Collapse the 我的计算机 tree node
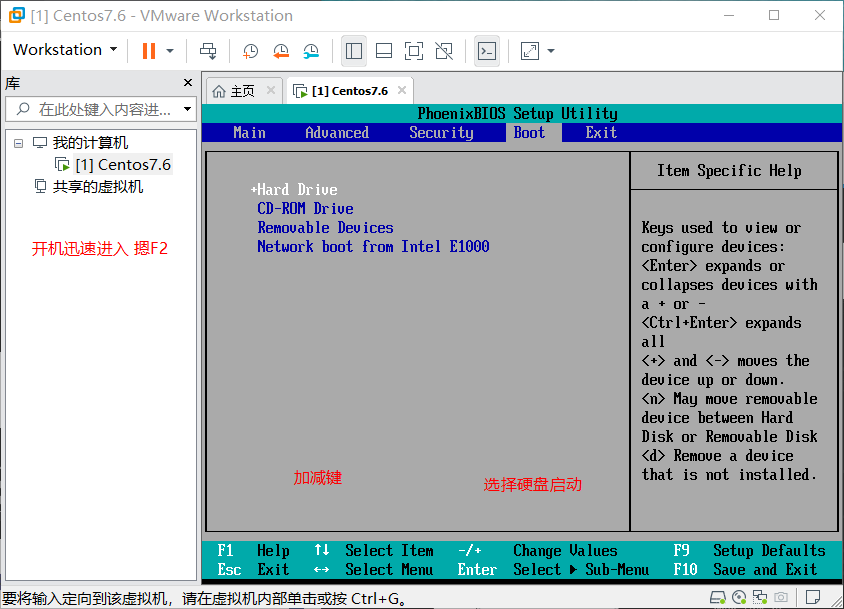This screenshot has width=844, height=609. (x=19, y=143)
